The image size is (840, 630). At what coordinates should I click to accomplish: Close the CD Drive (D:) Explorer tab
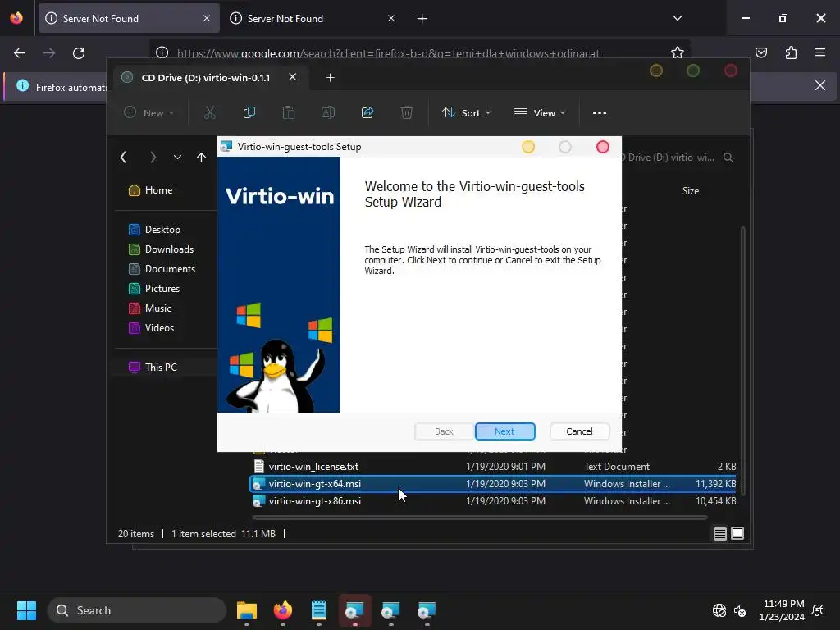(x=293, y=77)
